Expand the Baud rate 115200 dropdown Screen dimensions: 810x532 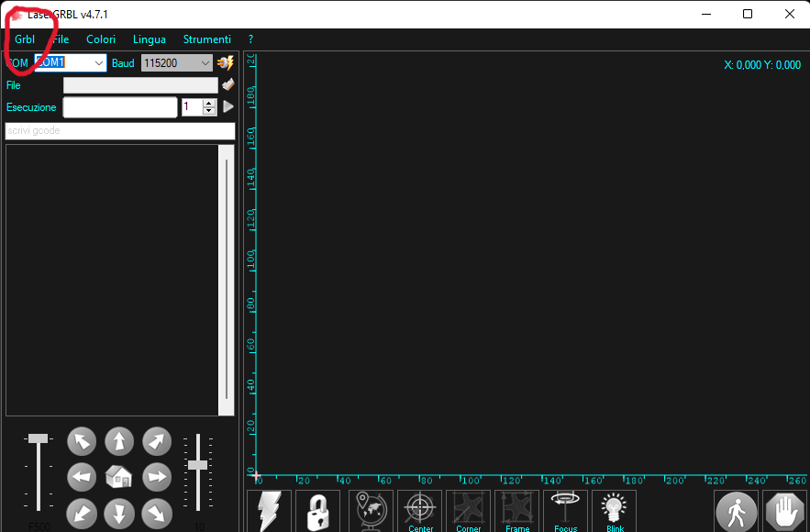[x=205, y=63]
